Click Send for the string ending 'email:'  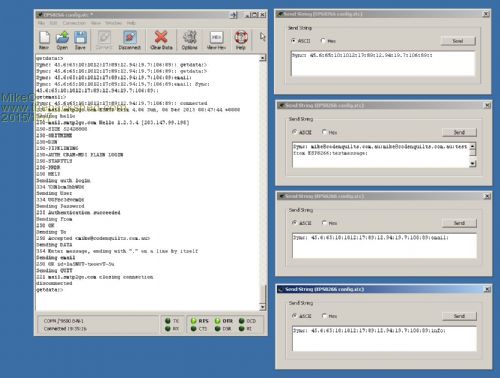pyautogui.click(x=459, y=223)
